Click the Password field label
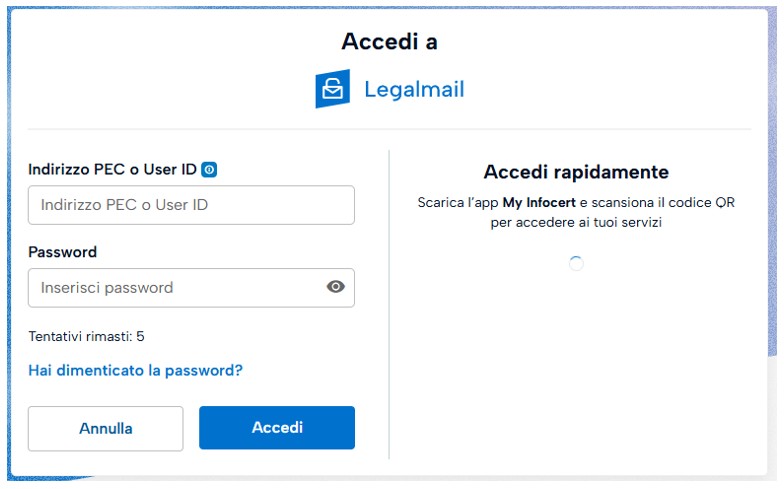This screenshot has width=784, height=489. 62,252
